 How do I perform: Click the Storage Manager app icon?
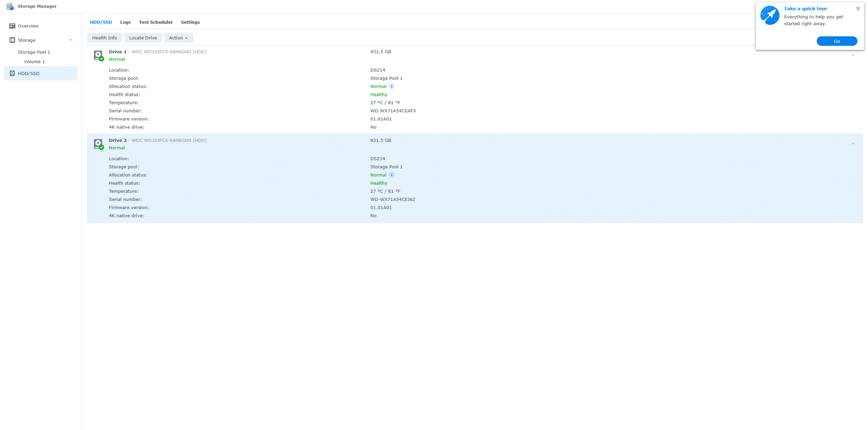(x=10, y=6)
